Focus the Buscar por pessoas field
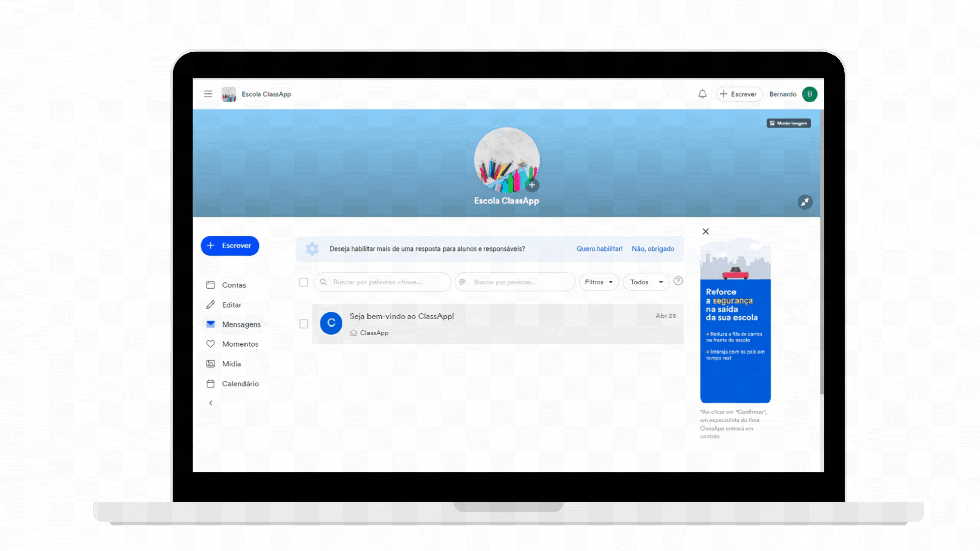The width and height of the screenshot is (980, 551). tap(515, 282)
